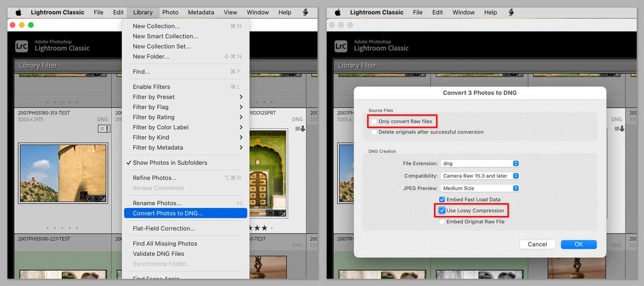The image size is (644, 286).
Task: Click keyword tag badge on the green door photo
Action: (x=269, y=213)
